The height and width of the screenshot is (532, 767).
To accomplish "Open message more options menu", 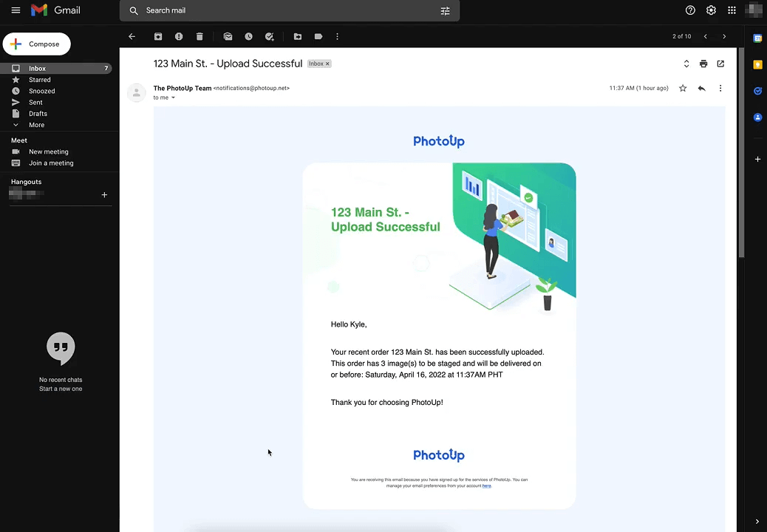I will pyautogui.click(x=720, y=89).
